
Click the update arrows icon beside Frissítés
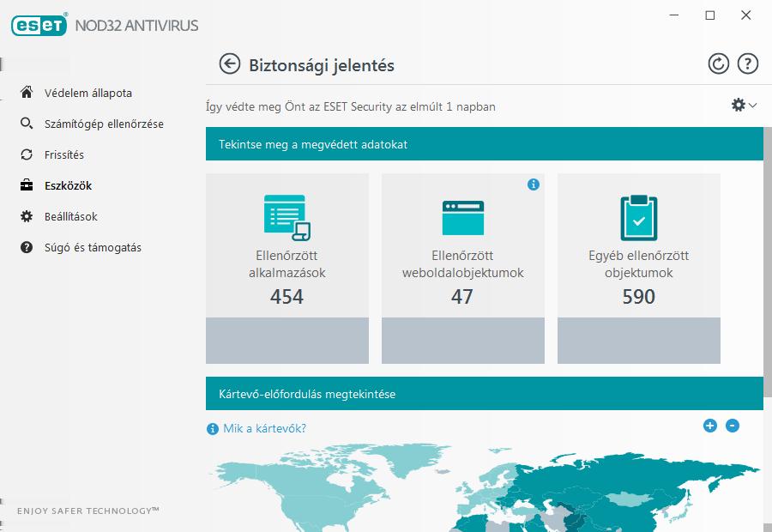[27, 154]
